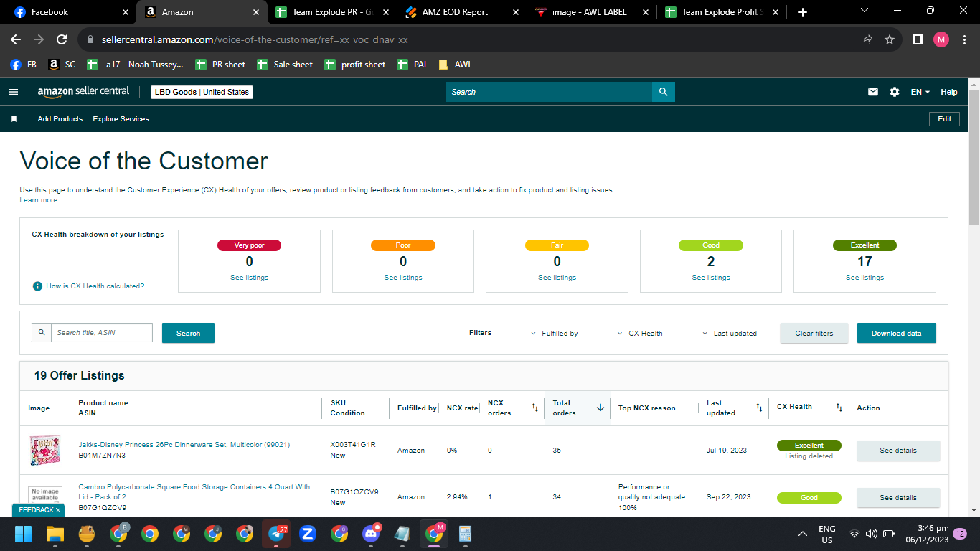Open Telegram from the taskbar
This screenshot has width=980, height=551.
[x=276, y=534]
